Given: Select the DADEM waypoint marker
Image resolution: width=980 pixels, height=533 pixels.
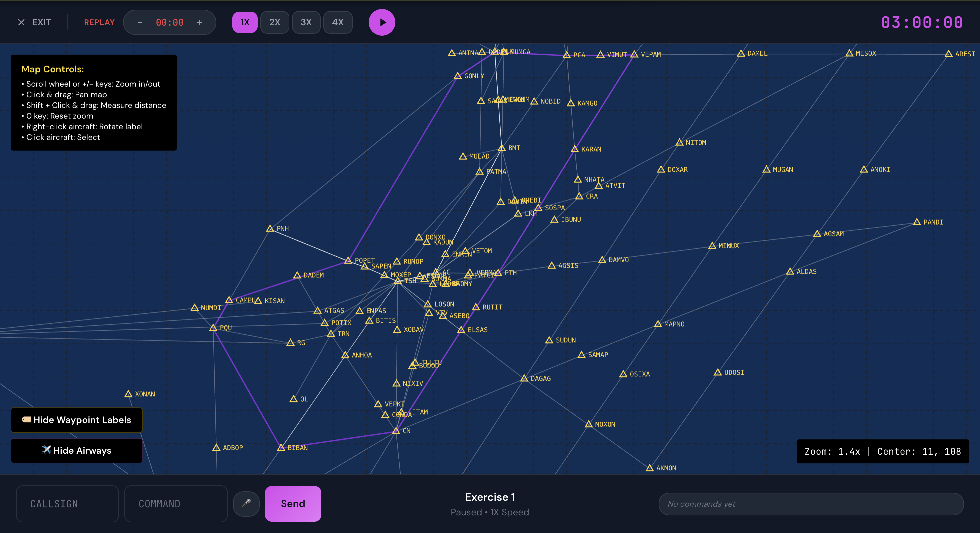Looking at the screenshot, I should [x=297, y=275].
